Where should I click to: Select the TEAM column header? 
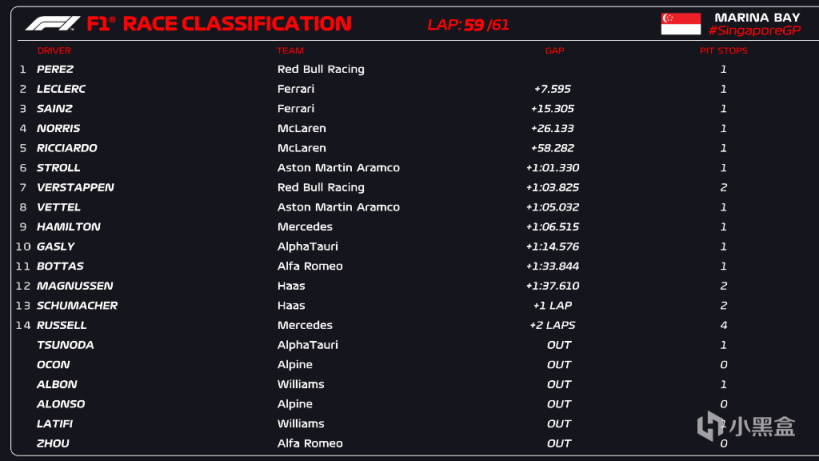290,50
